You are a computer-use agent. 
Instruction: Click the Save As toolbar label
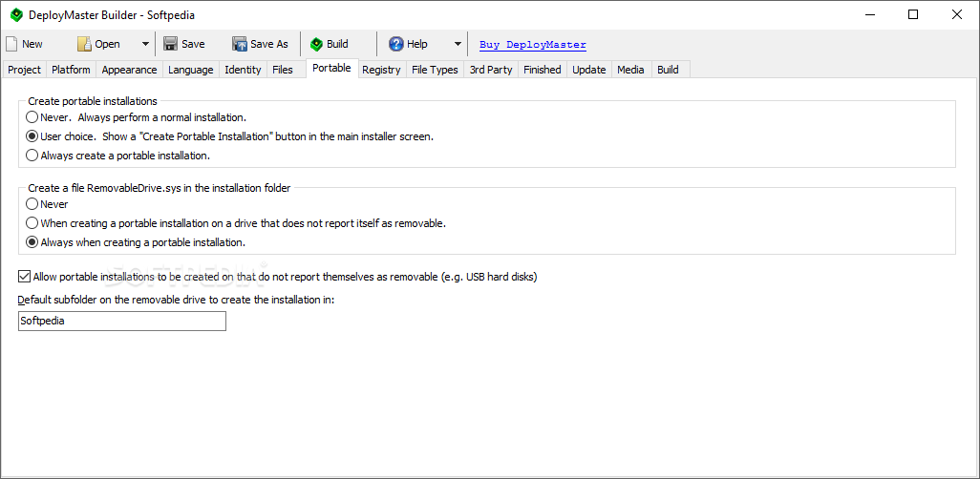click(269, 44)
